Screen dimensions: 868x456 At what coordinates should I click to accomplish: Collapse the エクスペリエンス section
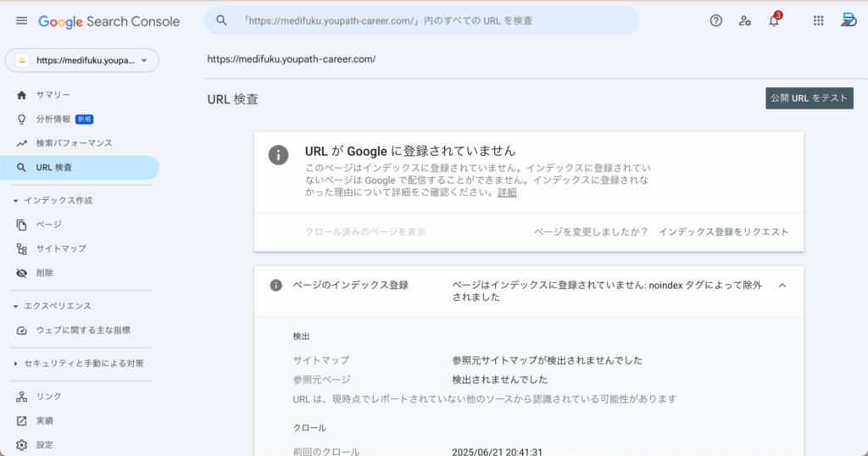coord(15,306)
